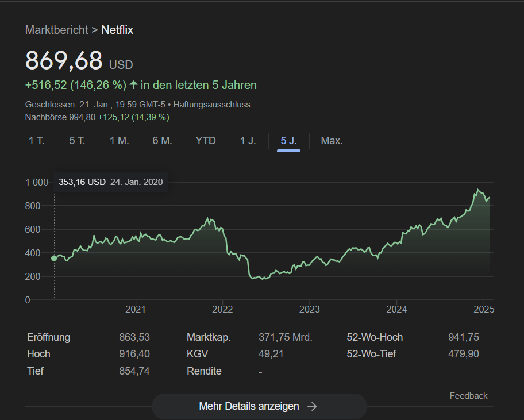This screenshot has width=524, height=420.
Task: Click the Netflix breadcrumb title
Action: point(117,30)
